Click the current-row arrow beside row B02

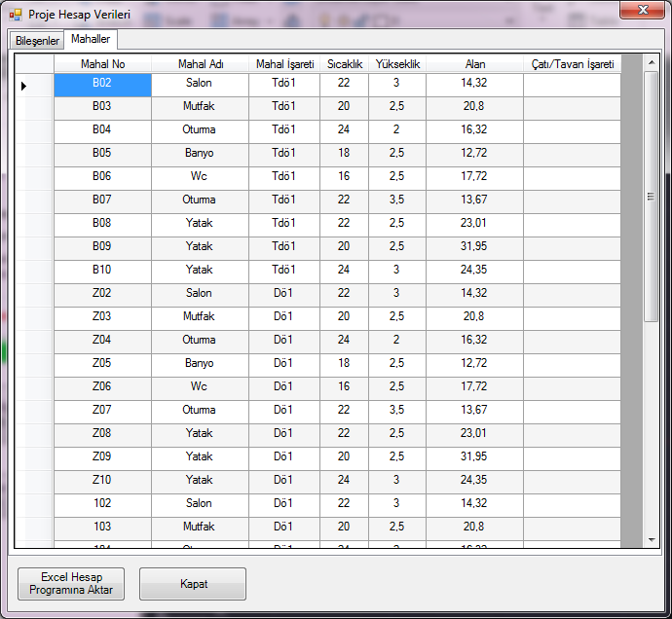click(x=23, y=86)
